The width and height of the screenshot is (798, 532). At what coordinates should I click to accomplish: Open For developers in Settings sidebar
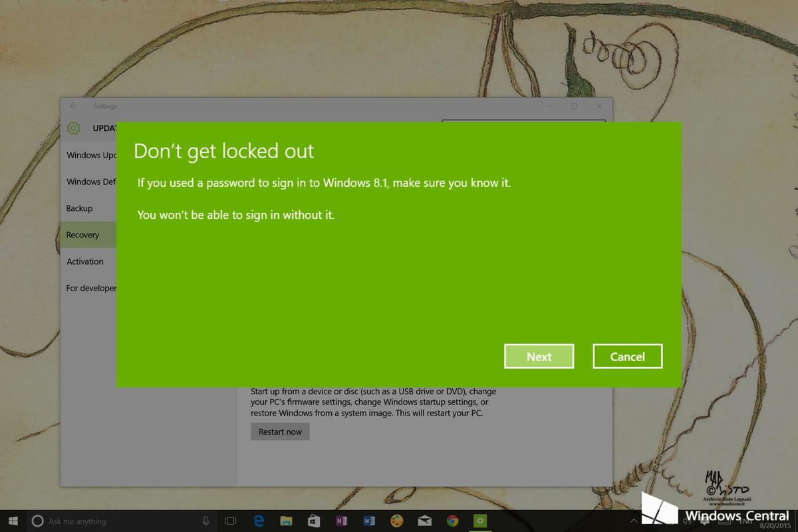click(x=91, y=288)
